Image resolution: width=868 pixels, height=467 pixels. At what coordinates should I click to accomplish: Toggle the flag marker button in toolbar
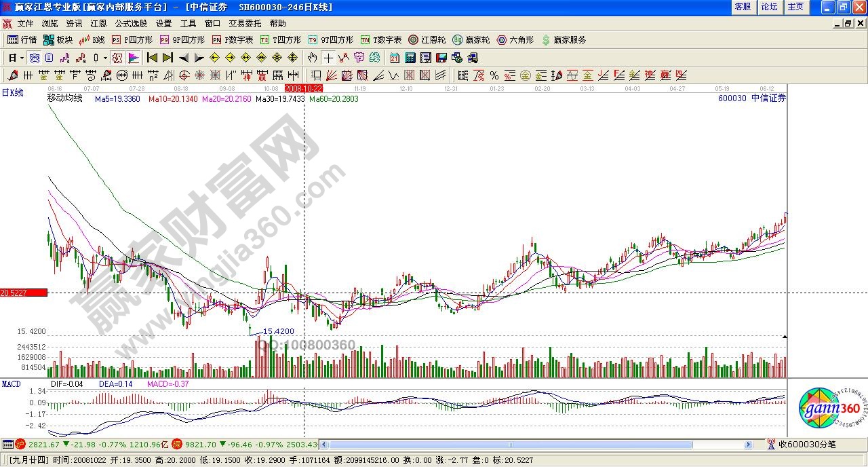point(134,58)
